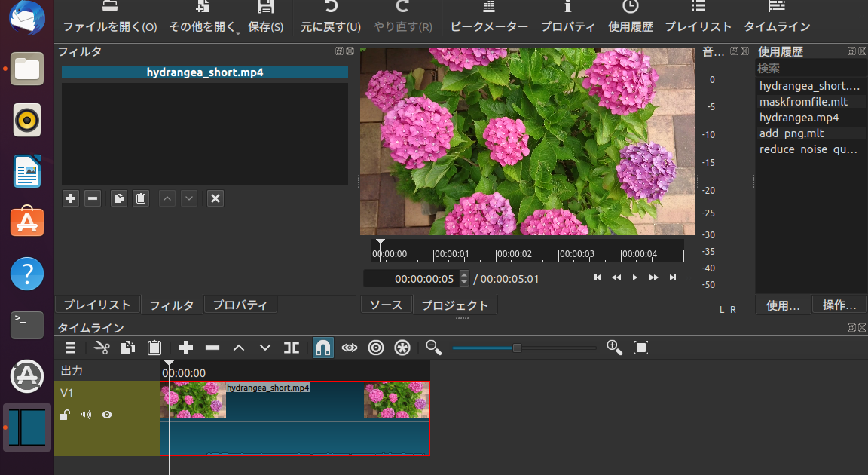The height and width of the screenshot is (475, 868).
Task: Click the timecode up stepper arrow
Action: (465, 274)
